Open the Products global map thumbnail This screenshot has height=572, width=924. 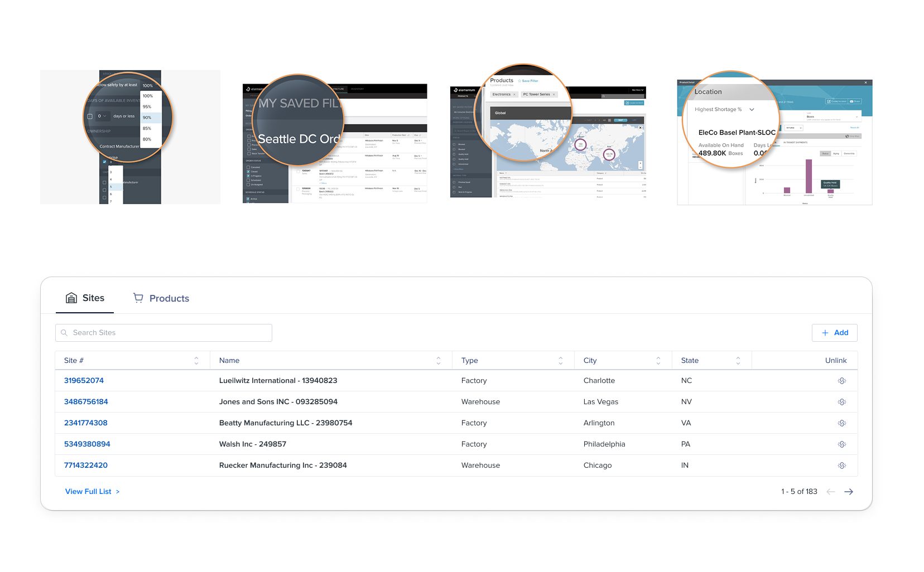pos(548,132)
